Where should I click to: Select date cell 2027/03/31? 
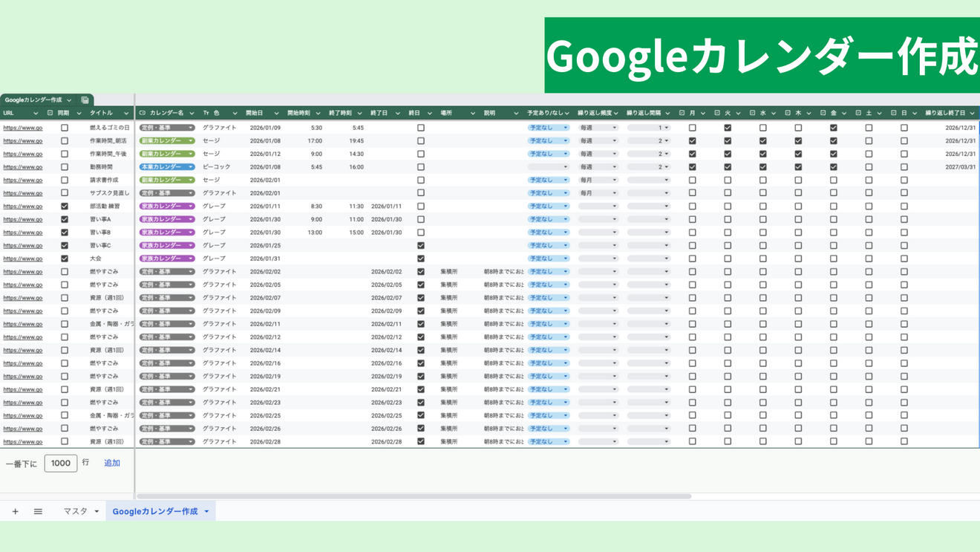961,167
